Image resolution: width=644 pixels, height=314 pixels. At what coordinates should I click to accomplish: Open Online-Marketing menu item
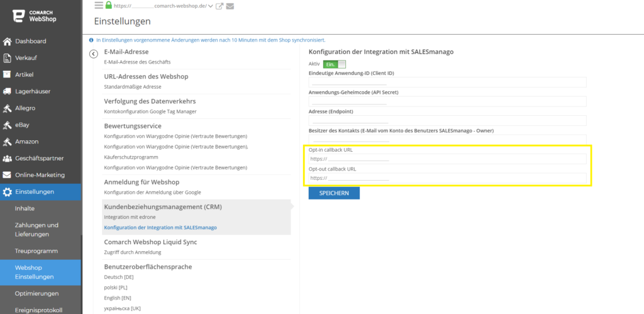[x=41, y=175]
